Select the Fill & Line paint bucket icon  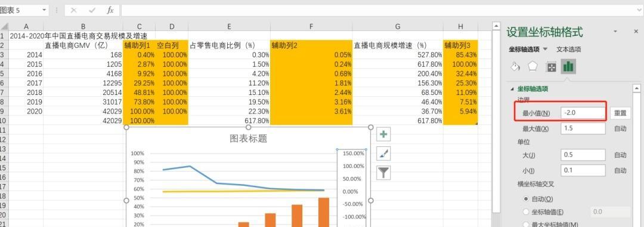pyautogui.click(x=515, y=67)
